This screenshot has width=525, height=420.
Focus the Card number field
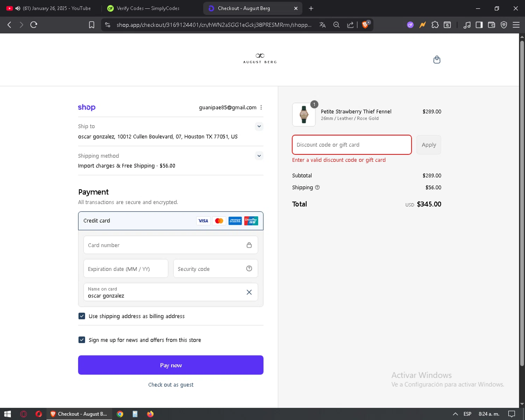tap(171, 245)
